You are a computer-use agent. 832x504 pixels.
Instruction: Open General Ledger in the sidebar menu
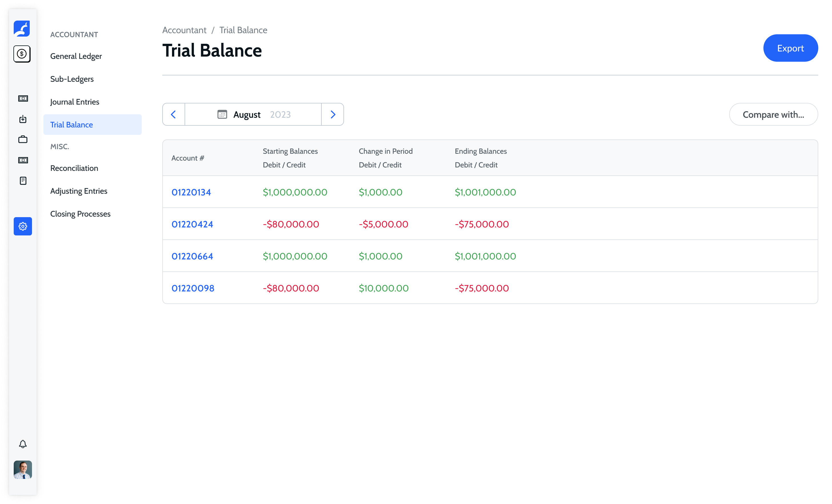coord(76,56)
